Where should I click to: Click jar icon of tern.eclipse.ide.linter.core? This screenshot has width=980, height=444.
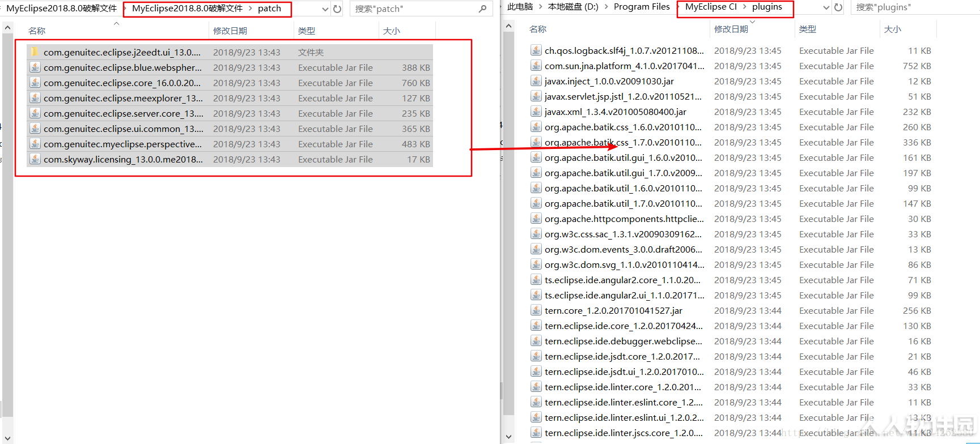click(536, 387)
